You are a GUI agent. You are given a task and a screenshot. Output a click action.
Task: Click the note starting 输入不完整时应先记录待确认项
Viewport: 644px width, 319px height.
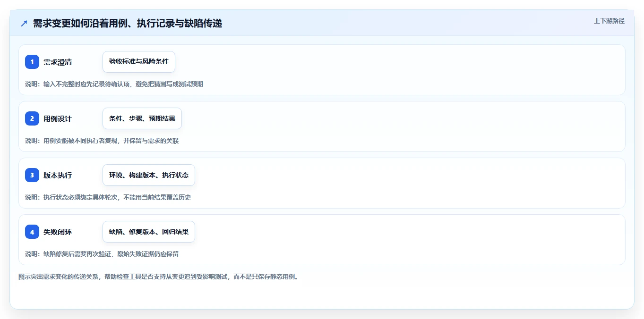114,84
